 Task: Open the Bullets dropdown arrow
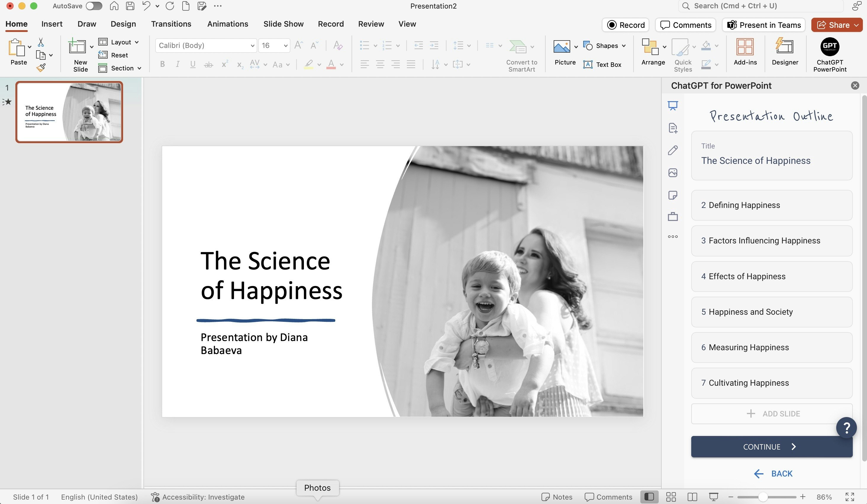tap(376, 46)
